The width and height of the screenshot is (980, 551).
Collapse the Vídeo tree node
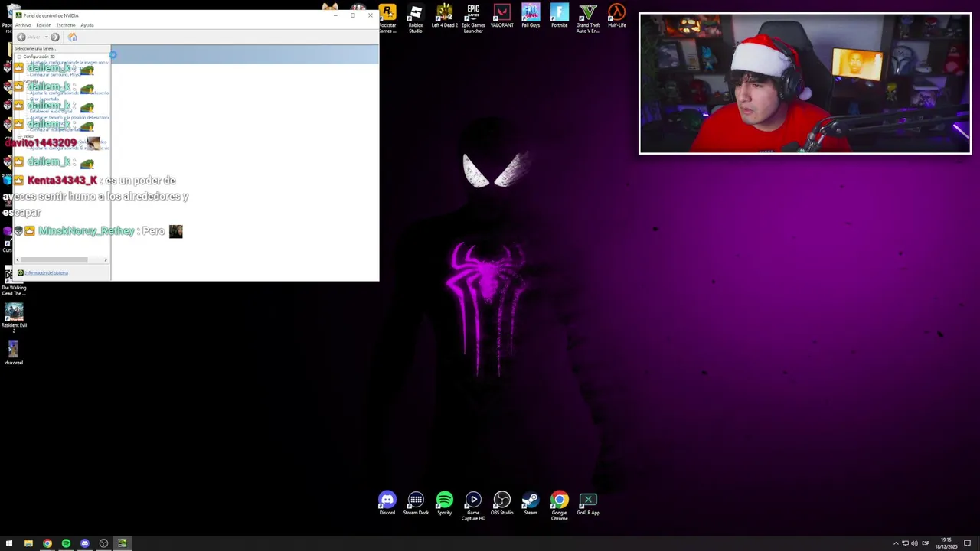18,136
